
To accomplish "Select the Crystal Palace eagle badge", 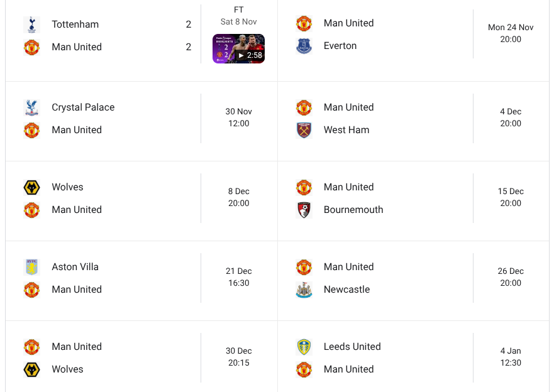I will 32,107.
